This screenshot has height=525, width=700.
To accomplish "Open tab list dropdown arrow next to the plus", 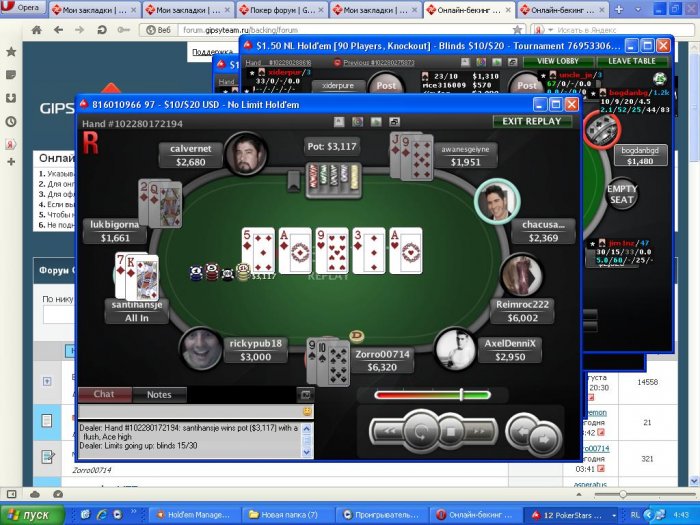I will (638, 9).
